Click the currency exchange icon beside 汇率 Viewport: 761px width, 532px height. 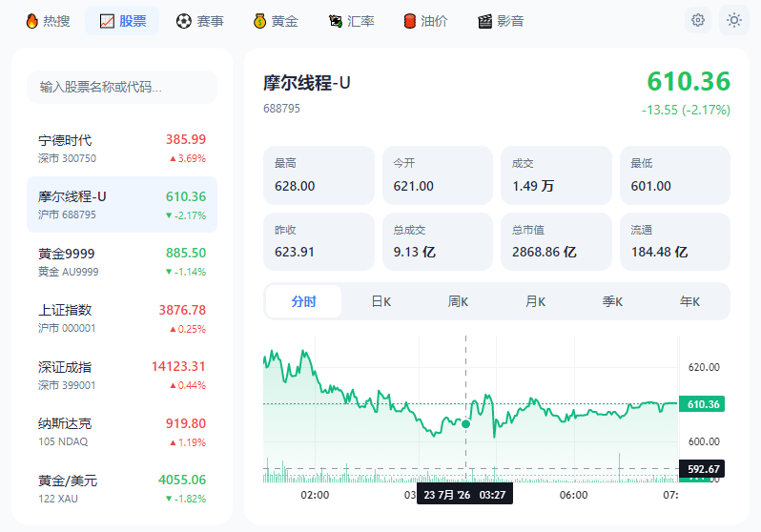coord(336,21)
